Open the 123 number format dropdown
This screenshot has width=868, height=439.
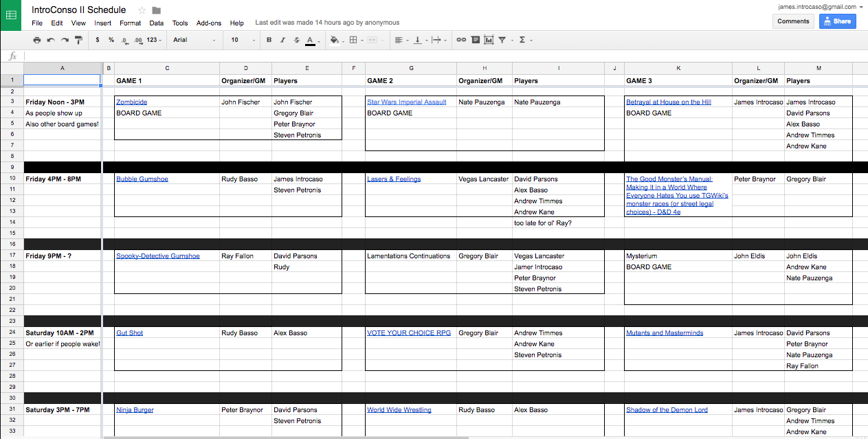154,41
